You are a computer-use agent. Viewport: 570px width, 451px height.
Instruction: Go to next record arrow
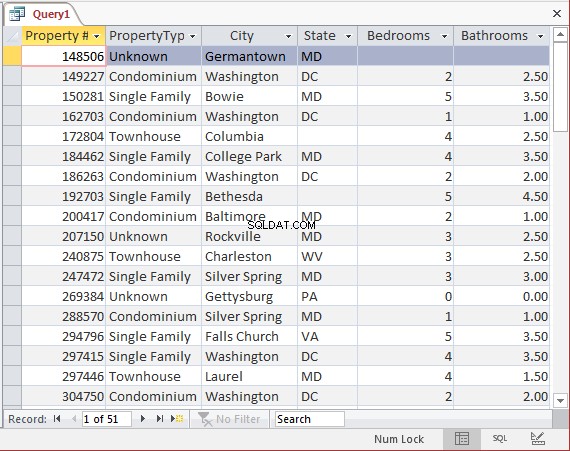tap(142, 419)
